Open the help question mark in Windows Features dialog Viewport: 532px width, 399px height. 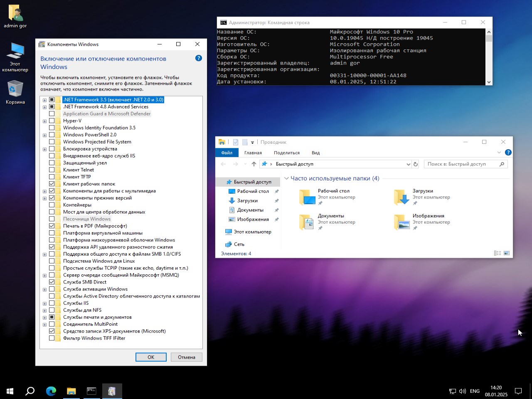click(x=198, y=58)
